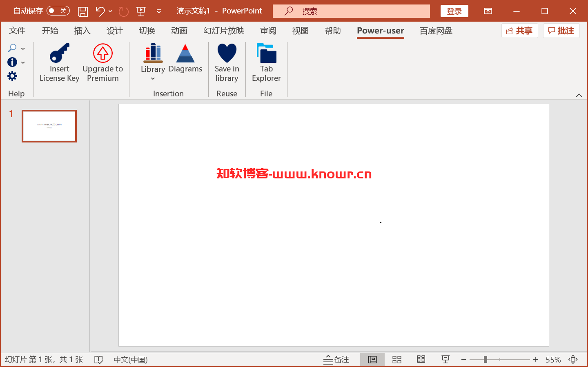
Task: Undo the last action
Action: coord(100,11)
